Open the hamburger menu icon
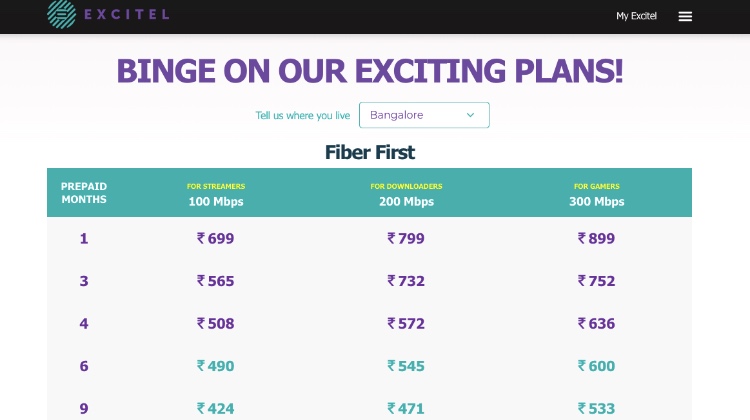750x420 pixels. pos(685,16)
